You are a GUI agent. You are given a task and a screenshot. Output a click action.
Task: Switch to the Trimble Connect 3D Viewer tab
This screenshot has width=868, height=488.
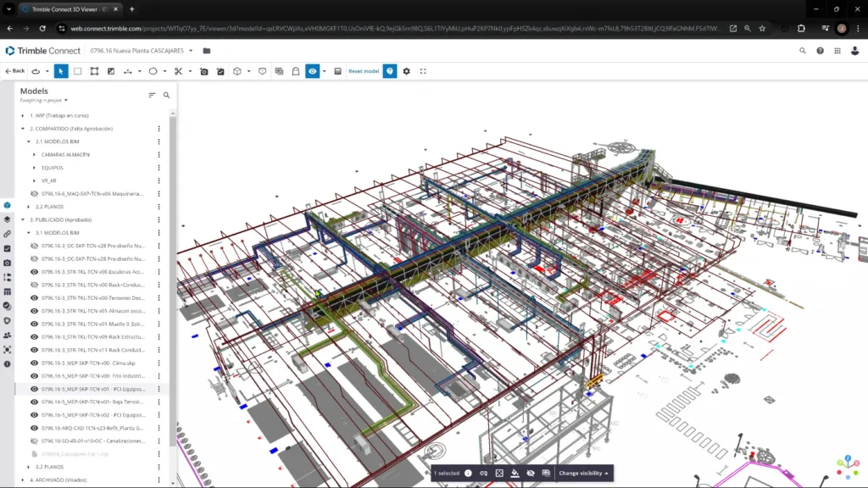[70, 9]
